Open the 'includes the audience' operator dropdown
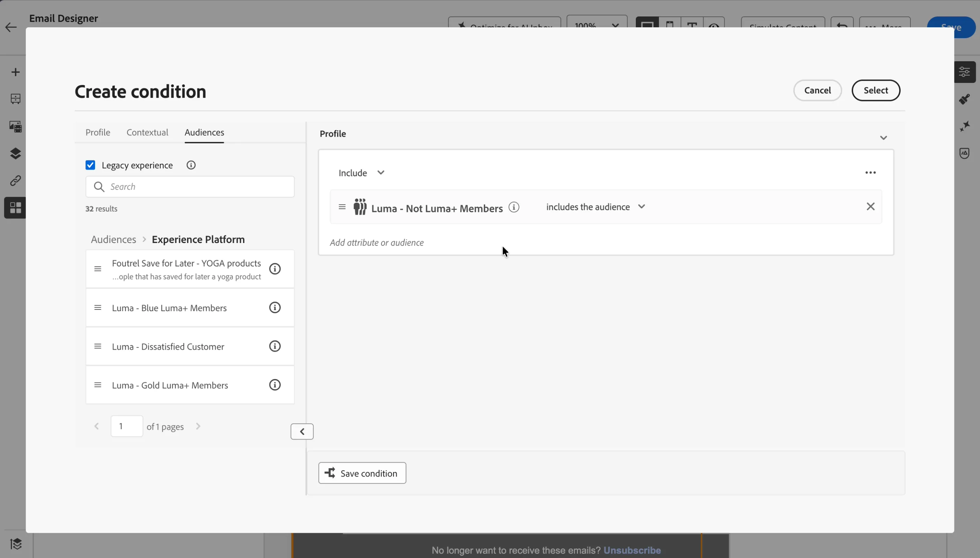This screenshot has width=980, height=558. [596, 207]
